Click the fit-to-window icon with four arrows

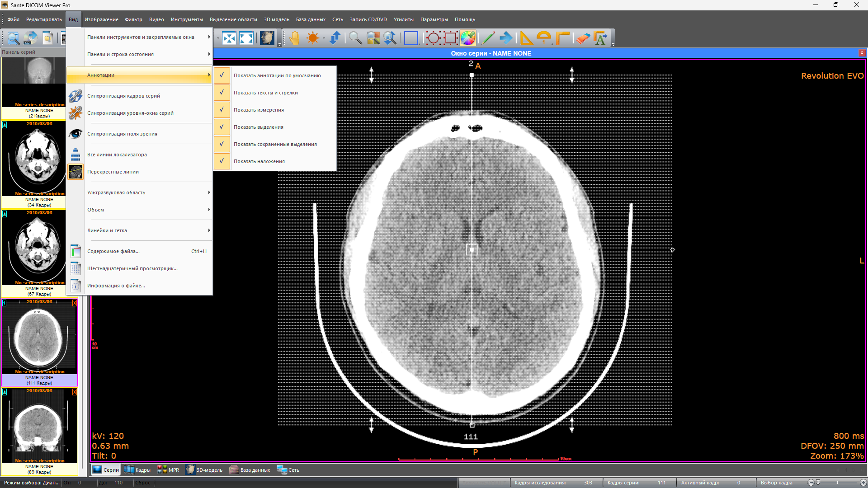(229, 38)
